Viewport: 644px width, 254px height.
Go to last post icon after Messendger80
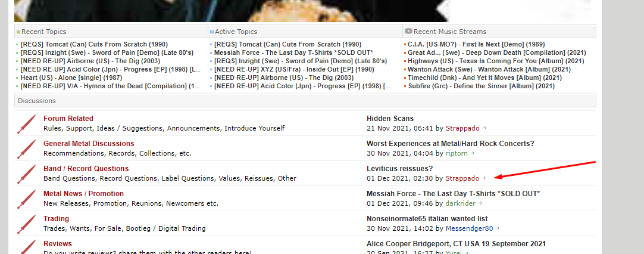498,228
